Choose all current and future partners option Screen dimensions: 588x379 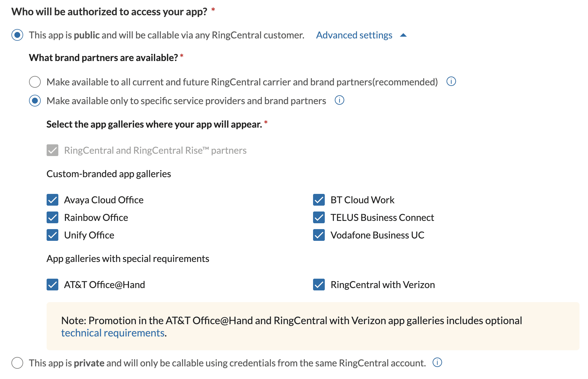pyautogui.click(x=35, y=82)
